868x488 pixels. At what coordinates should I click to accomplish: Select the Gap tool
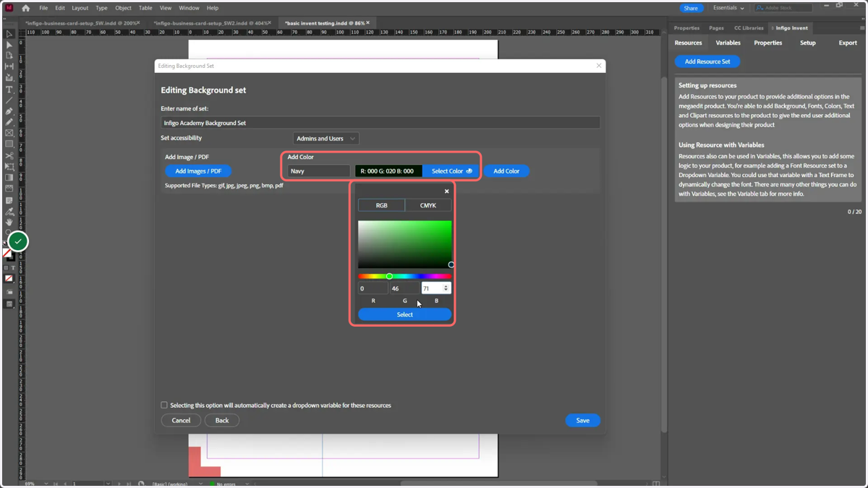coord(9,67)
